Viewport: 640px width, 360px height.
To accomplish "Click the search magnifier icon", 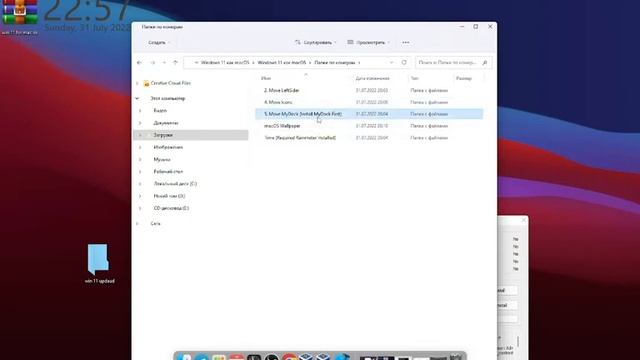I will 485,62.
